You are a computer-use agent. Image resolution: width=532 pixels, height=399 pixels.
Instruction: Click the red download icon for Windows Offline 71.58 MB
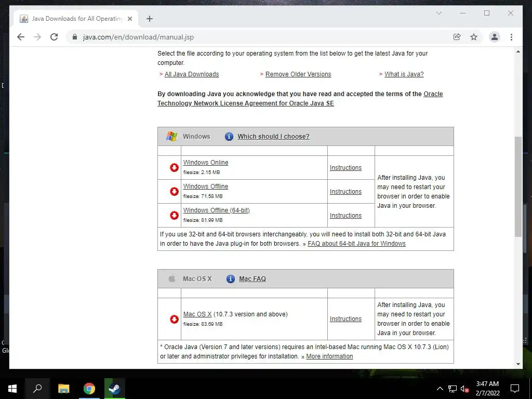[174, 191]
